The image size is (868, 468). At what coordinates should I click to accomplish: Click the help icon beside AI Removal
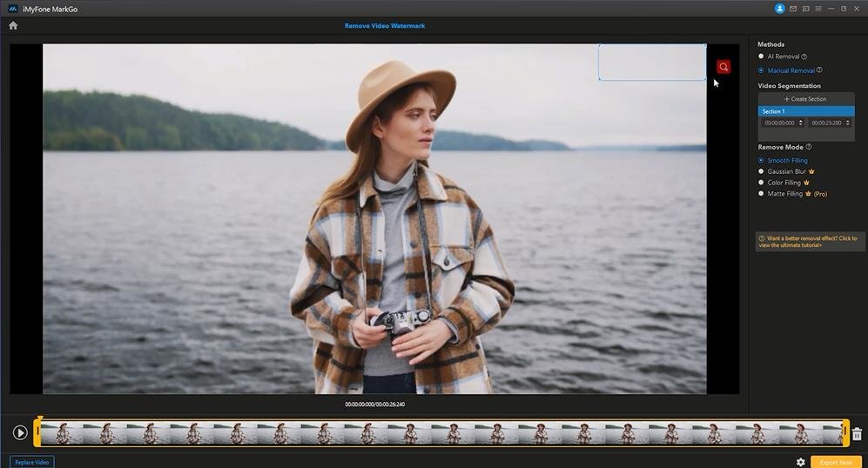pos(804,57)
